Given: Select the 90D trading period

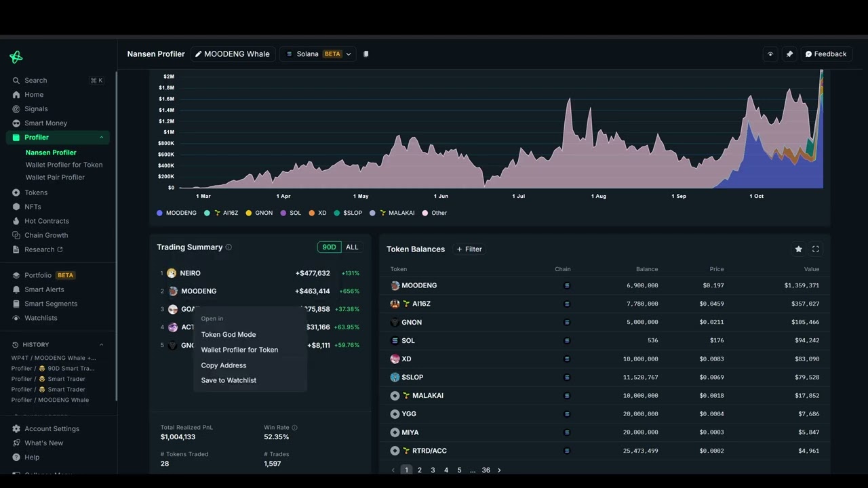Looking at the screenshot, I should click(x=329, y=247).
